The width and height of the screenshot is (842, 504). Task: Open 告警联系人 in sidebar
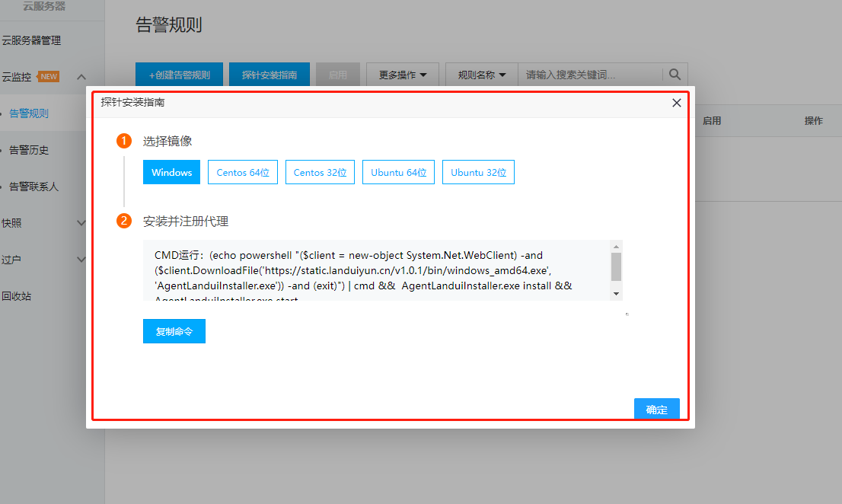(33, 187)
